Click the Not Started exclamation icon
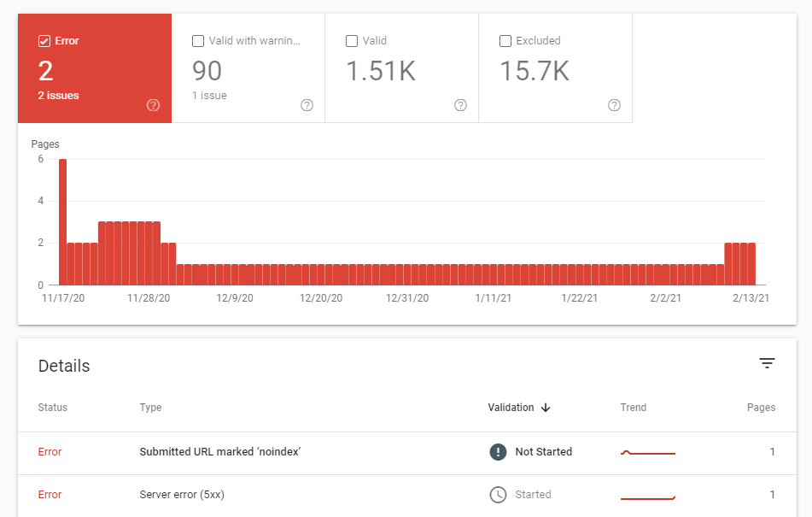812x517 pixels. (x=498, y=451)
